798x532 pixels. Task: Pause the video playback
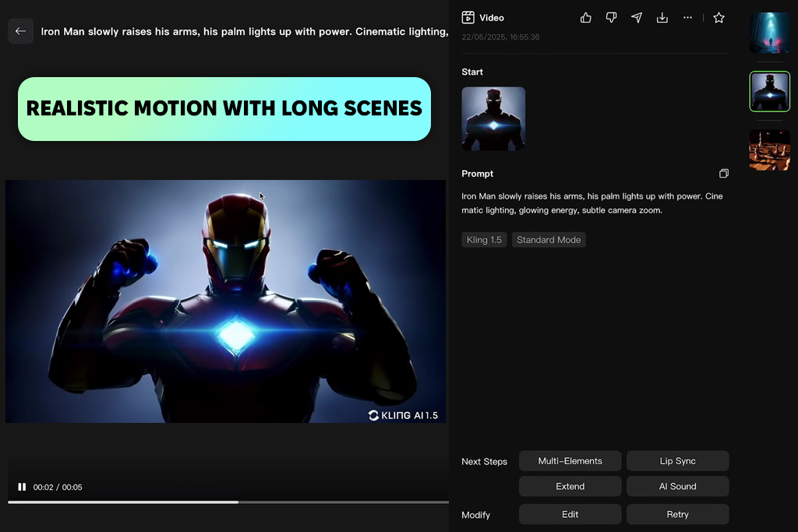(x=22, y=487)
